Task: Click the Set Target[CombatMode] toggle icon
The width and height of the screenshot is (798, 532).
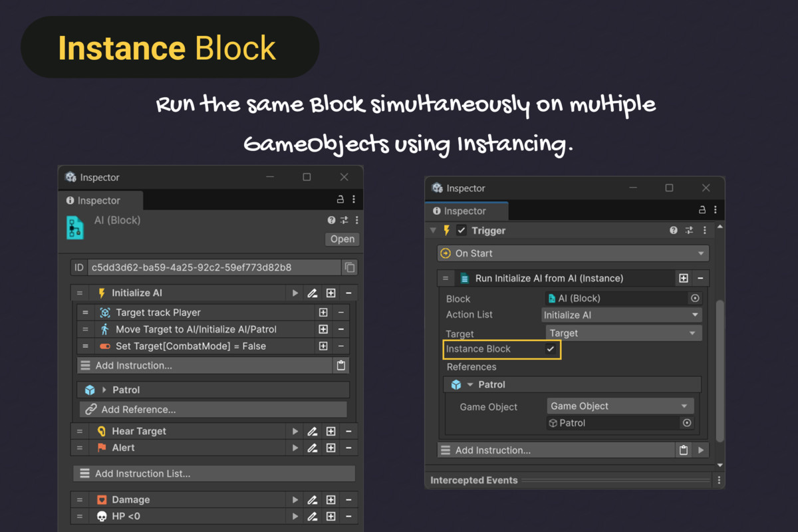Action: tap(104, 345)
